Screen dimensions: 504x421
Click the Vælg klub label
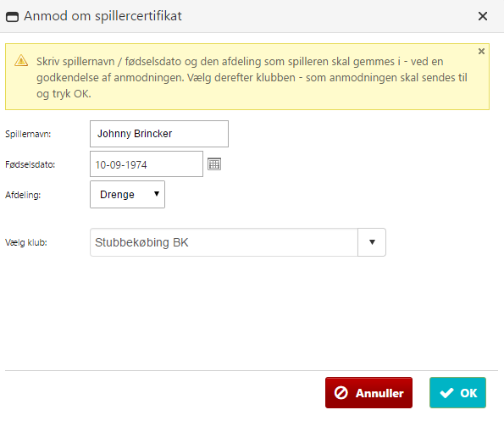pyautogui.click(x=26, y=242)
